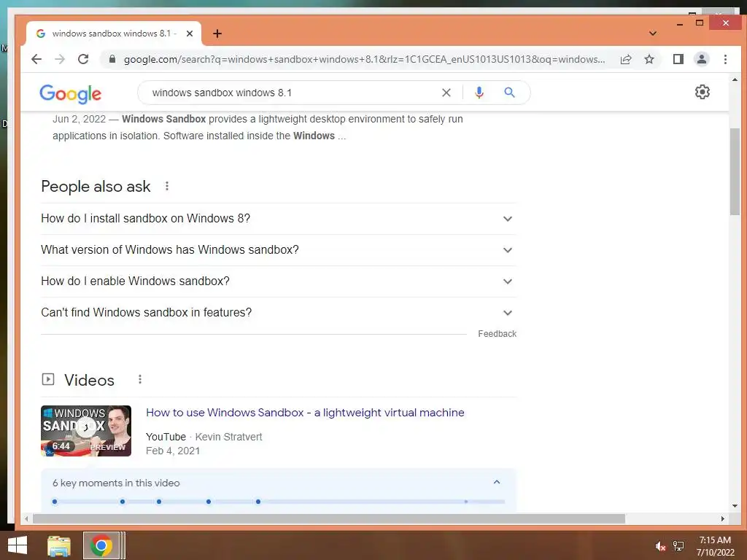Select the fifth key moment dot

click(258, 502)
